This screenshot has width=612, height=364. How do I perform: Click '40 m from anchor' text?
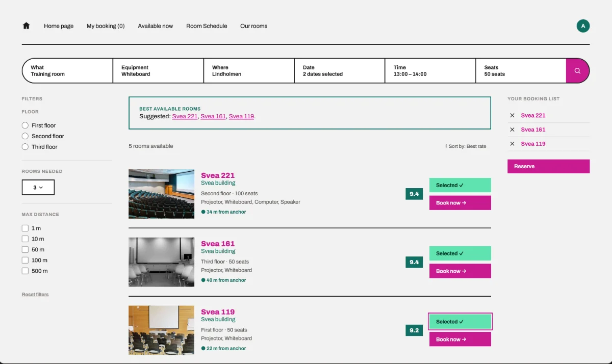pyautogui.click(x=226, y=280)
